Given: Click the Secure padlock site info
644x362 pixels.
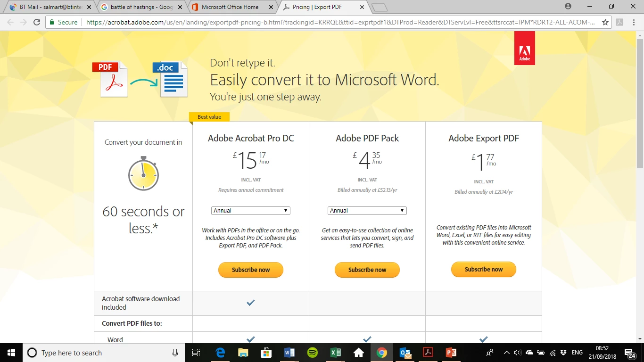Looking at the screenshot, I should 63,22.
